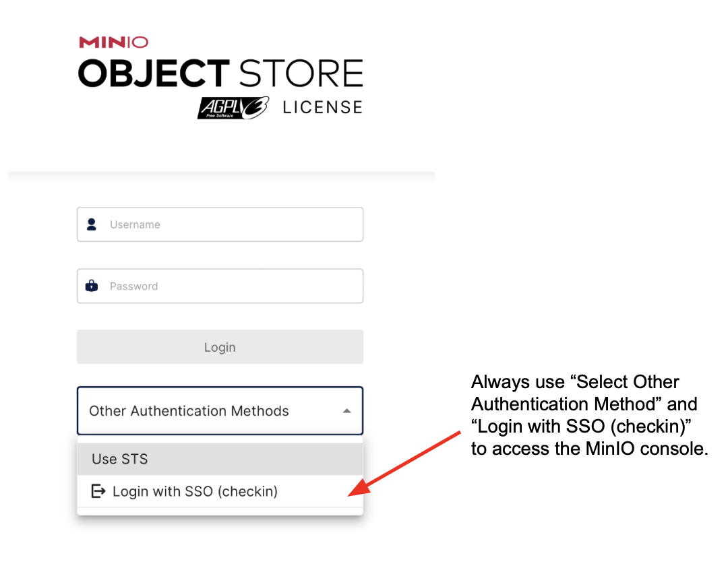
Task: Click the AGPLv3 Free Software badge
Action: 233,108
